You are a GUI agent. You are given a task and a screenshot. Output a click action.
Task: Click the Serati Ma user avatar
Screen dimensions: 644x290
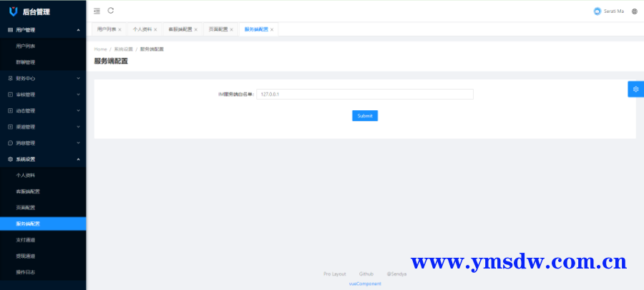[597, 11]
